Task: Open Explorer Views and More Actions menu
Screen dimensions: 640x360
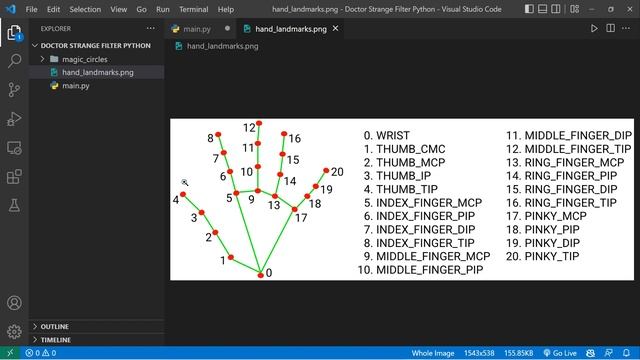Action: point(151,28)
